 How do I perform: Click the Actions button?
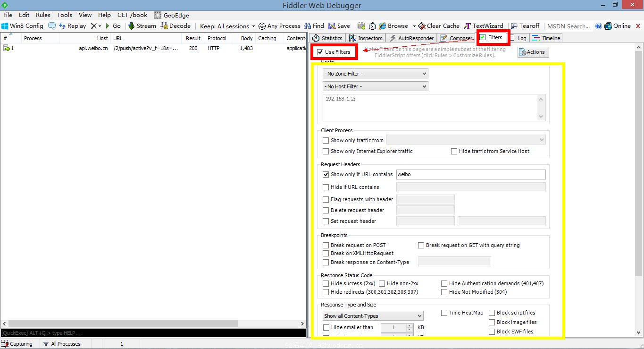(x=533, y=52)
